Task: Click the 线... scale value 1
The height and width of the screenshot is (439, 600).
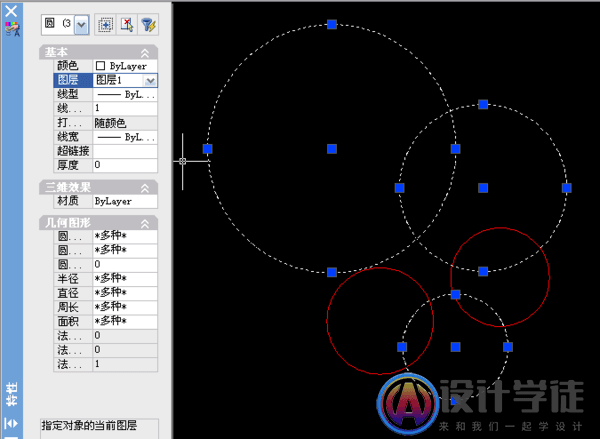Action: (125, 109)
